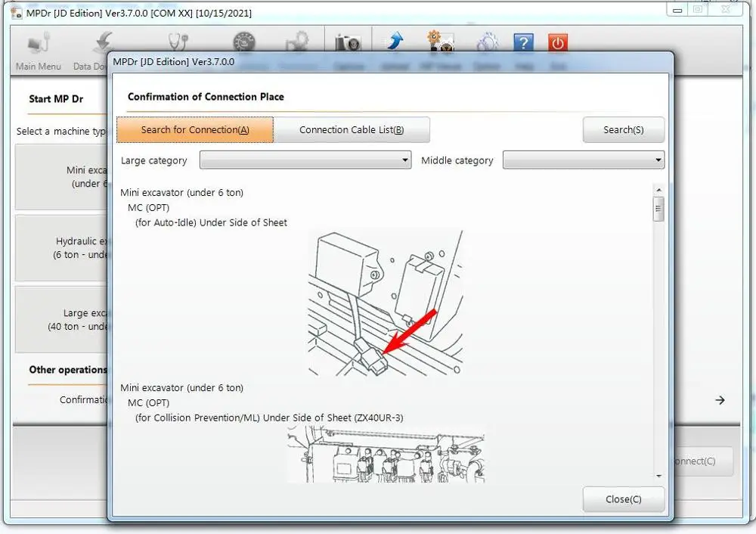Click scroll up arrow of connection list

click(x=658, y=190)
